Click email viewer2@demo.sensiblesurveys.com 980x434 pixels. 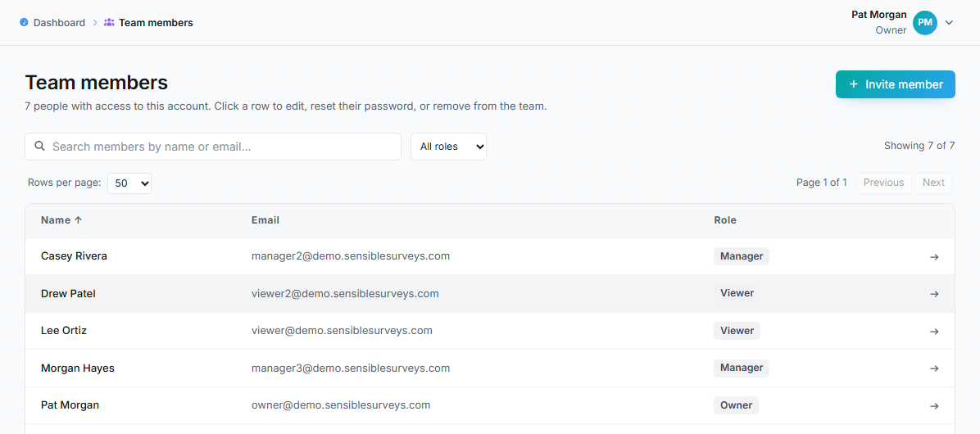click(345, 293)
